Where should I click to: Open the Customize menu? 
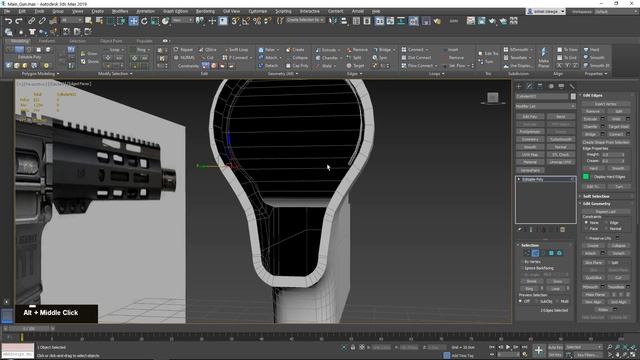258,11
